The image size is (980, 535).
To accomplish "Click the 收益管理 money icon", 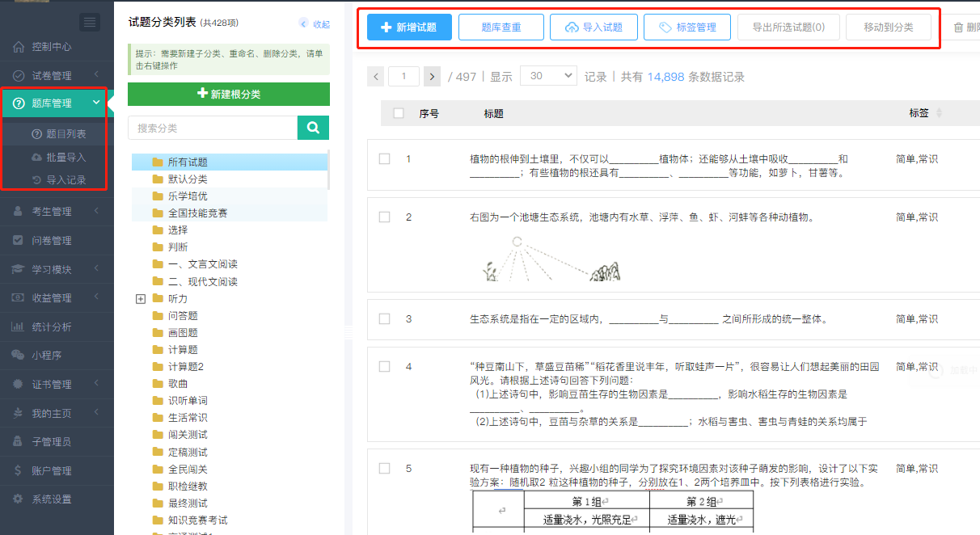I will point(18,298).
